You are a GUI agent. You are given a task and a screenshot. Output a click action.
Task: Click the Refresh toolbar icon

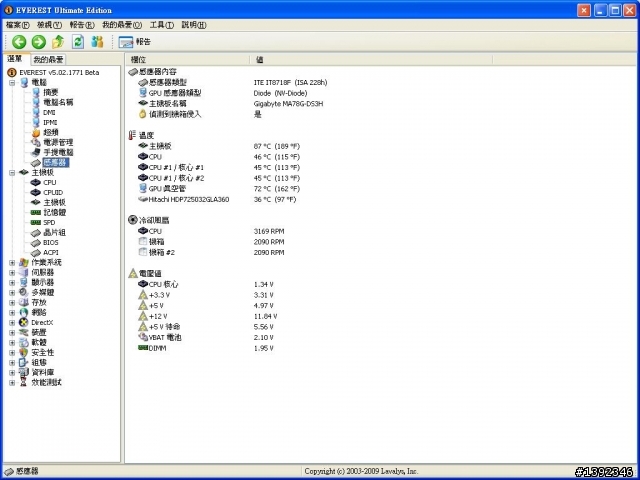tap(78, 42)
